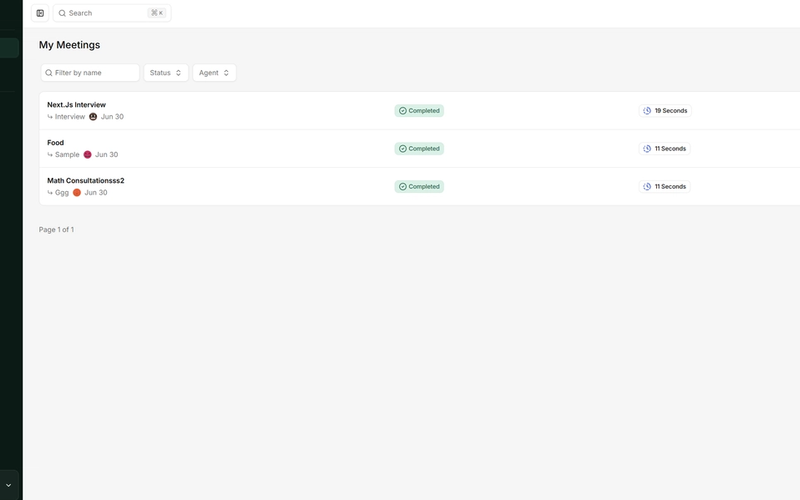Click the magnifier icon in name filter
This screenshot has width=800, height=500.
point(49,73)
